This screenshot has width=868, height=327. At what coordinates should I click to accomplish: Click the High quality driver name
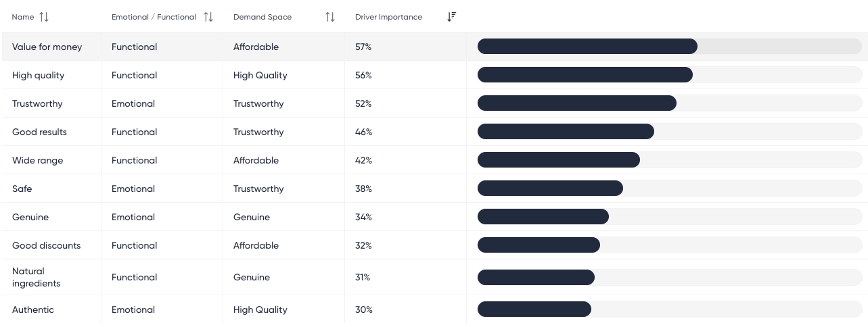(38, 75)
